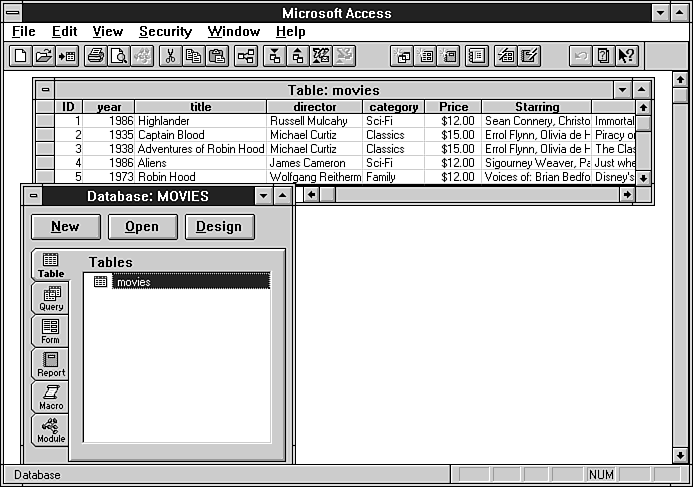Click the New Database toolbar icon
Image resolution: width=693 pixels, height=487 pixels.
tap(20, 56)
